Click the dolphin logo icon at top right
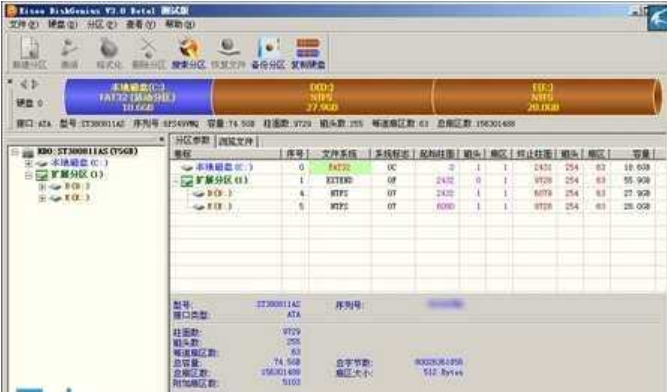Viewport: 667px width, 392px height. tap(657, 19)
